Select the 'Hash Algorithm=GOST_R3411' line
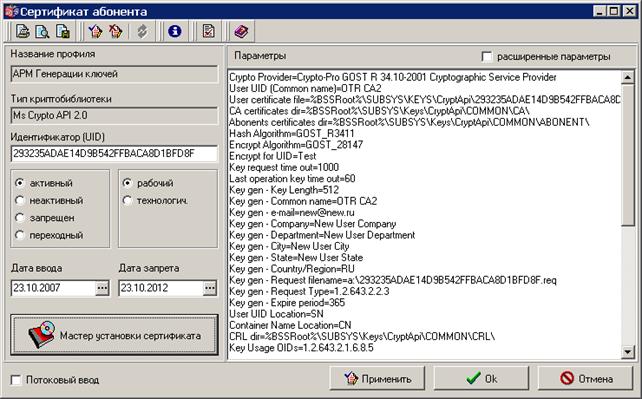 (292, 133)
